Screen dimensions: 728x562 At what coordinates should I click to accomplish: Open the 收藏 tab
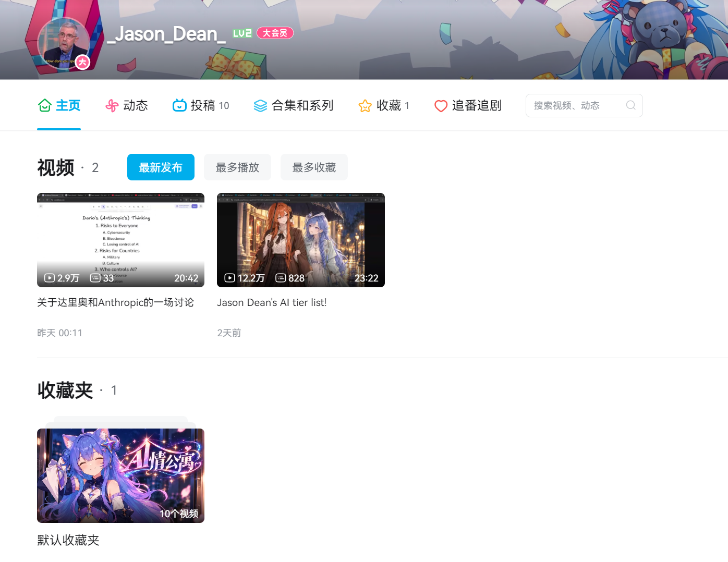[x=384, y=105]
